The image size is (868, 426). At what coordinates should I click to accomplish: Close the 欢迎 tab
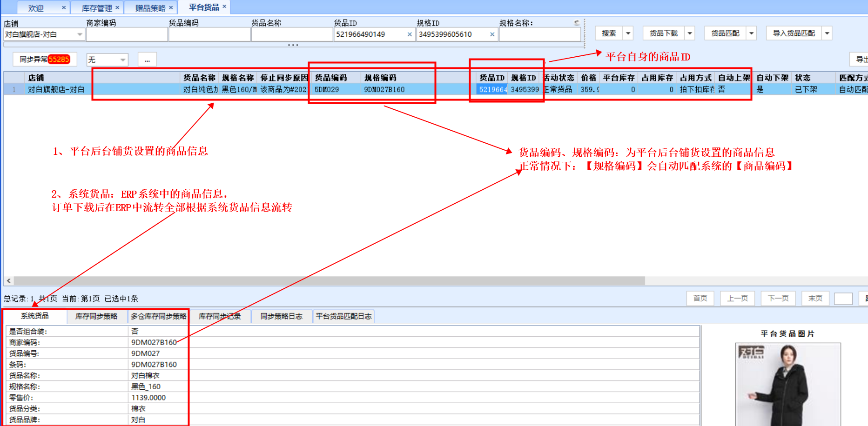[64, 8]
